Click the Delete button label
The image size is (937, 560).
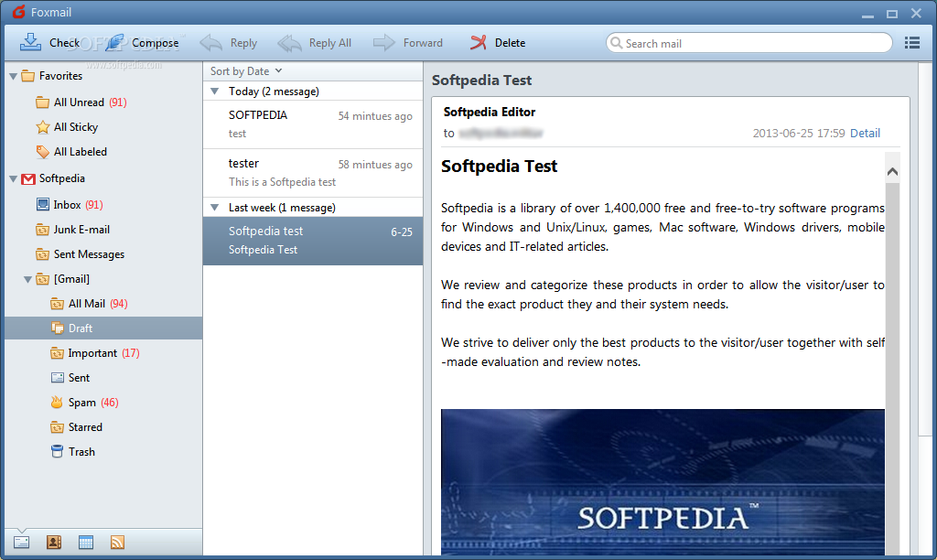pyautogui.click(x=510, y=42)
